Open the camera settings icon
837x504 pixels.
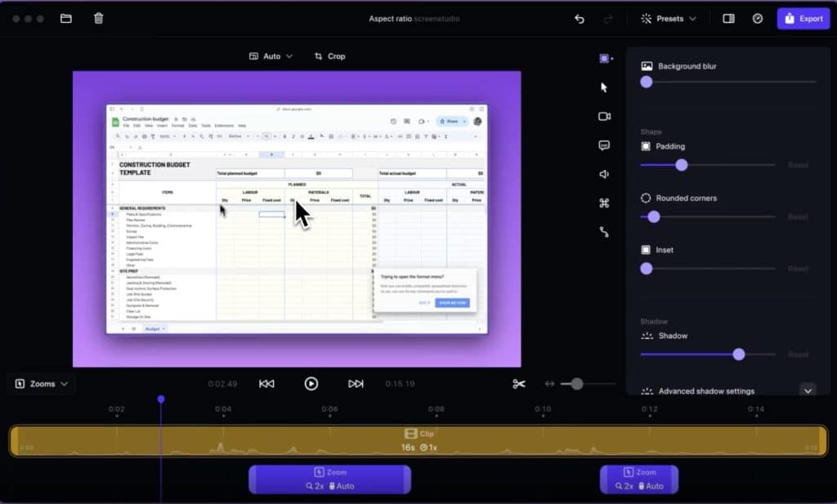pos(604,116)
